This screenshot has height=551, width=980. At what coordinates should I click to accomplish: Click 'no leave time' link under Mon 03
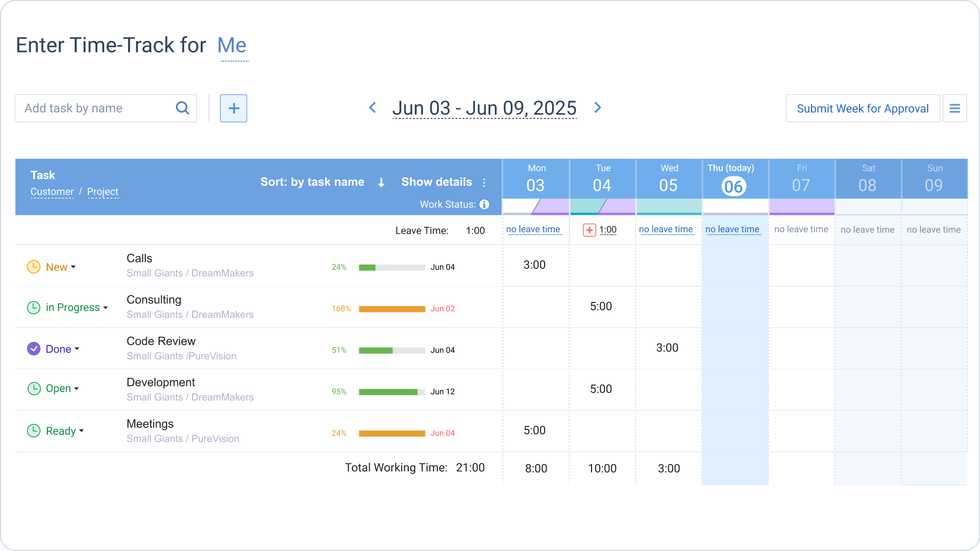click(534, 229)
